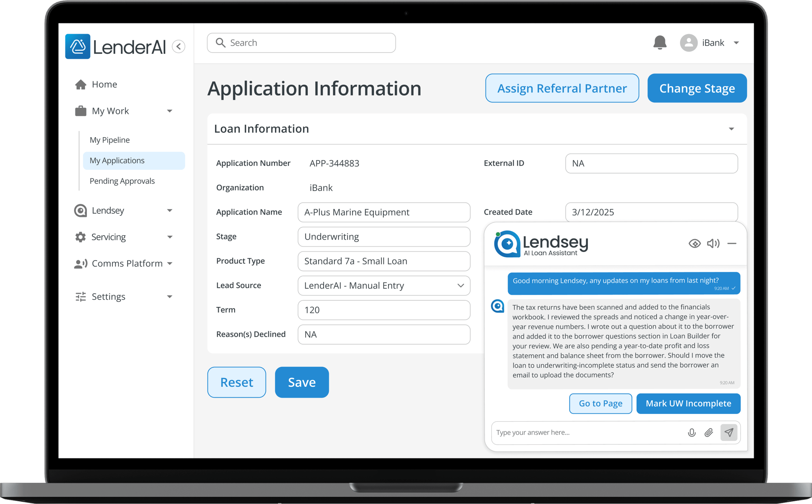The height and width of the screenshot is (504, 812).
Task: Open My Pipeline in sidebar
Action: pyautogui.click(x=110, y=140)
